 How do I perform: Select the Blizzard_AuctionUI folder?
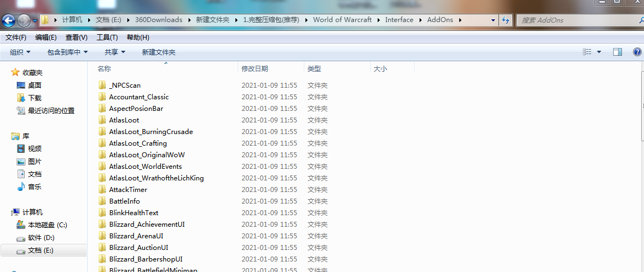tap(138, 248)
